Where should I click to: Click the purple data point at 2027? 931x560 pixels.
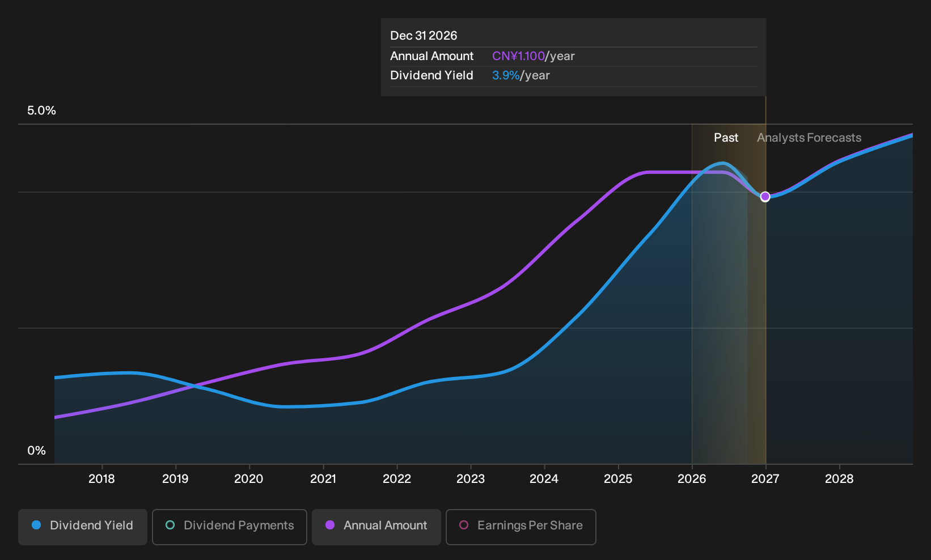tap(765, 196)
